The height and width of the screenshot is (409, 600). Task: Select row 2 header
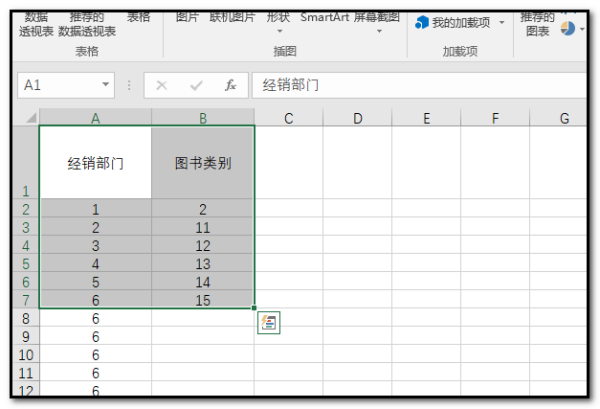click(26, 208)
